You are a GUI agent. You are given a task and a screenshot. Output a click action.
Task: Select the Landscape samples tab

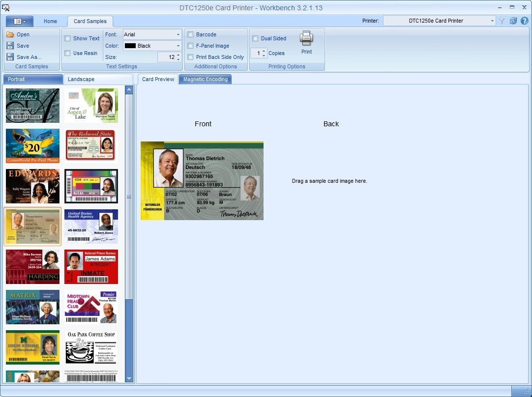81,79
